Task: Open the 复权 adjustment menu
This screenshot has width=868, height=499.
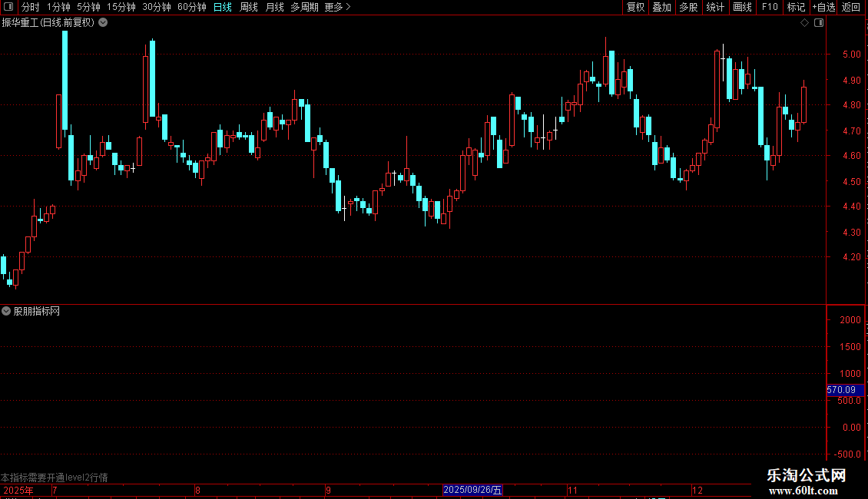Action: coord(635,7)
